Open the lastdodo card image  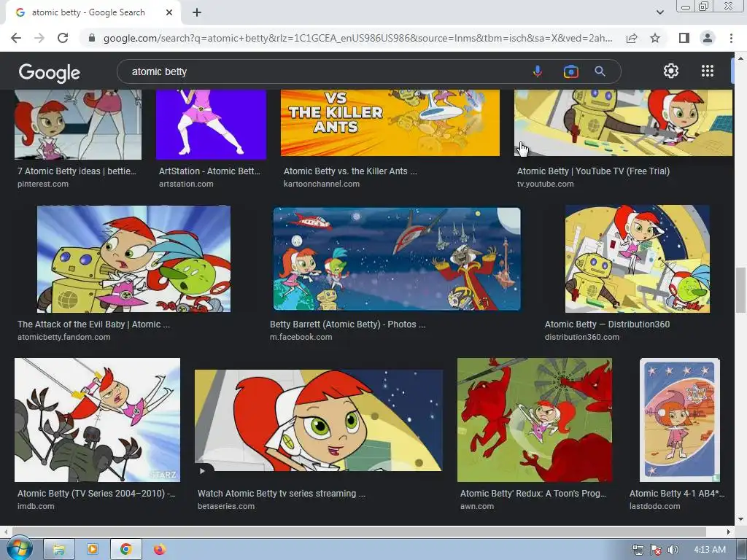click(679, 419)
